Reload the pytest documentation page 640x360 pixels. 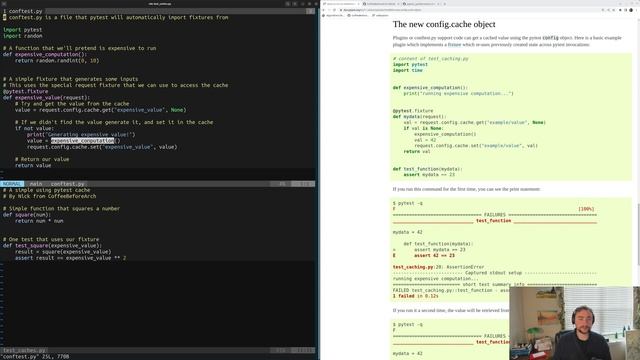click(334, 10)
